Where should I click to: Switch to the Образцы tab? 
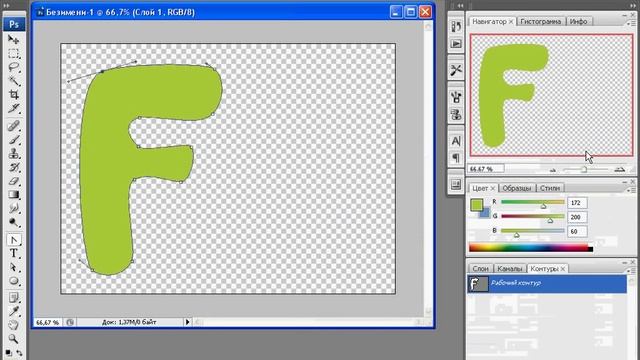516,188
